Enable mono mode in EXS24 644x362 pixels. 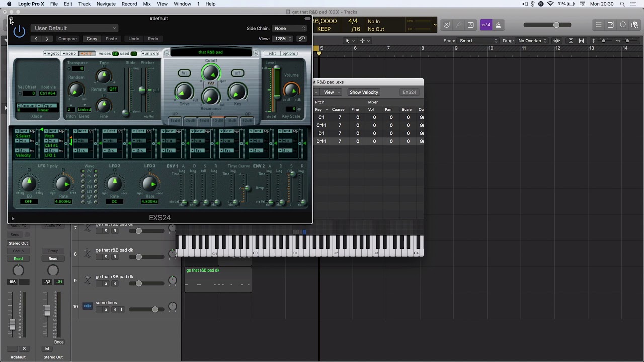[70, 53]
